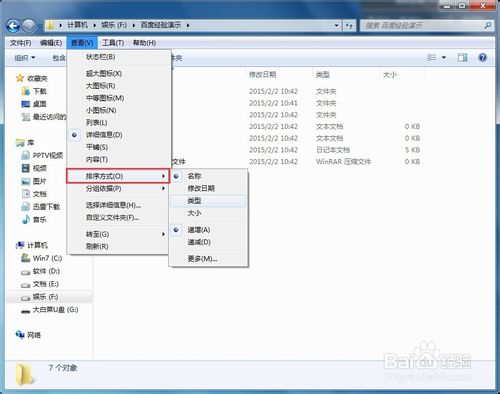This screenshot has width=500, height=394.
Task: Open the 工具(T) menu
Action: coord(113,43)
